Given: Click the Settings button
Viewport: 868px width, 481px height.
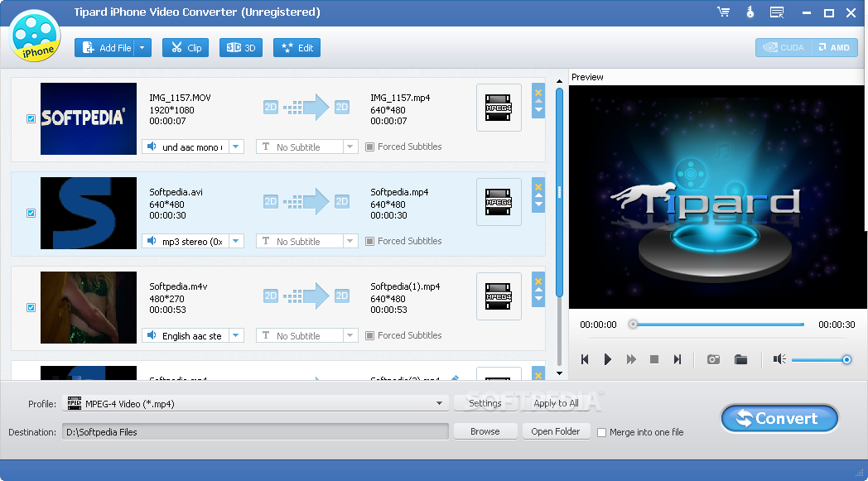Looking at the screenshot, I should 485,403.
